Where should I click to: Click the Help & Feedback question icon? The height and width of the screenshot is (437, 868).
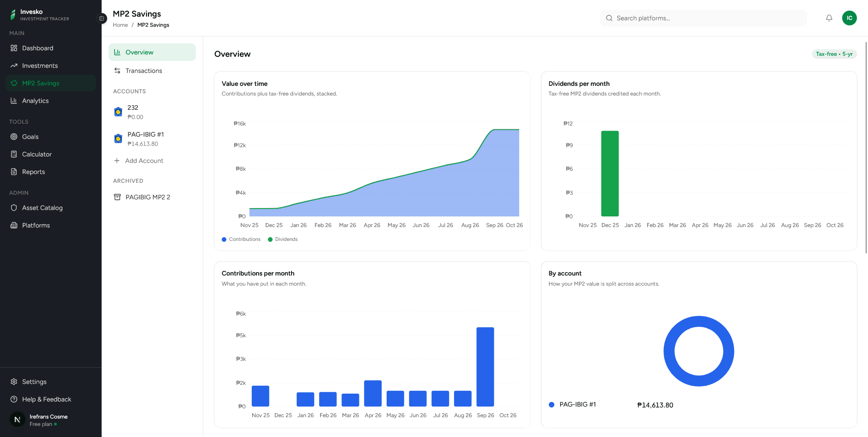(14, 399)
